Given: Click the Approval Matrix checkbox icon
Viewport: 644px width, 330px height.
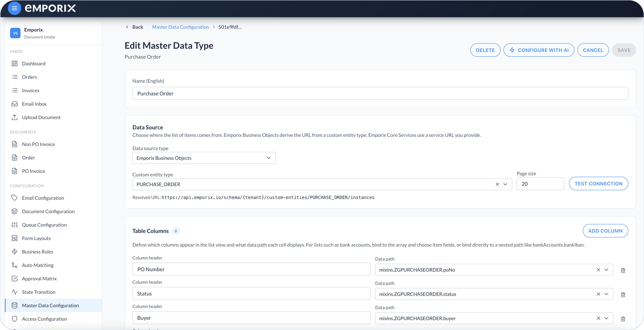Looking at the screenshot, I should click(15, 278).
